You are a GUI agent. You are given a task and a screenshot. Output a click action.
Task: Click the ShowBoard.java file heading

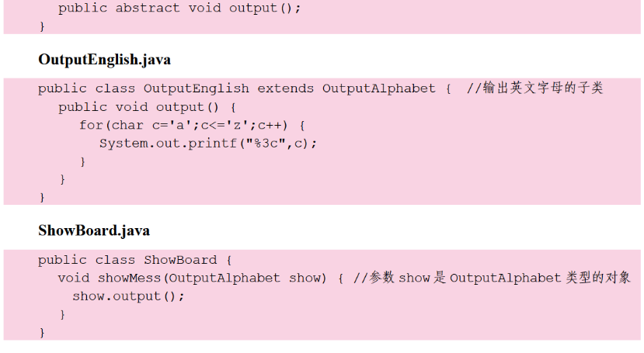pyautogui.click(x=94, y=230)
